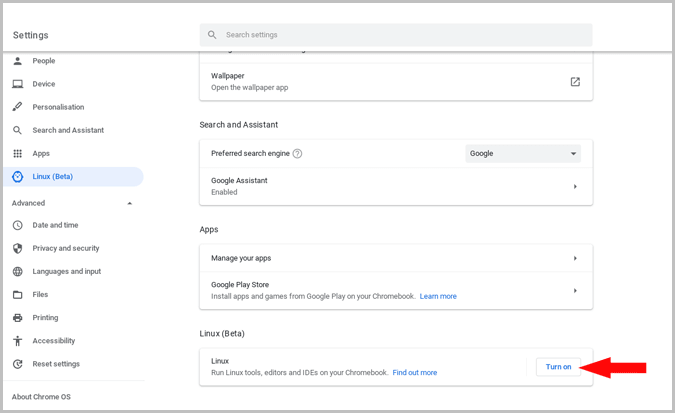Click the Date and time clock icon
This screenshot has height=413, width=675.
(17, 225)
